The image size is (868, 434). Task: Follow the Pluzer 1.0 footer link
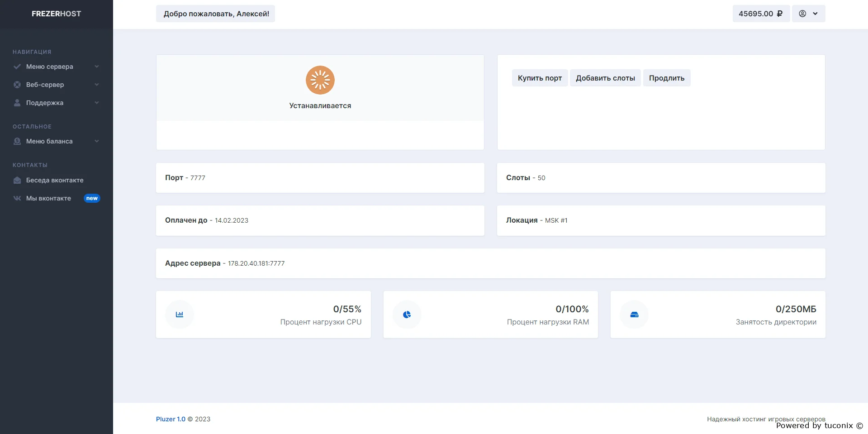(171, 419)
